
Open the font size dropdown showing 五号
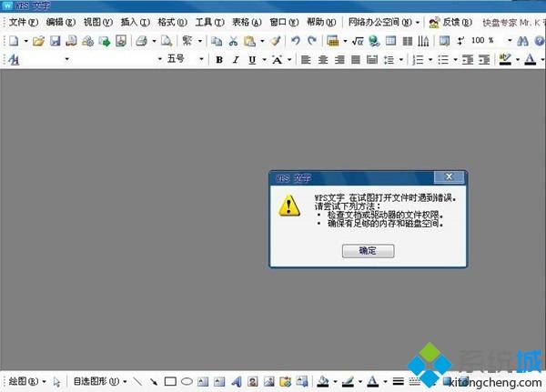coord(201,59)
